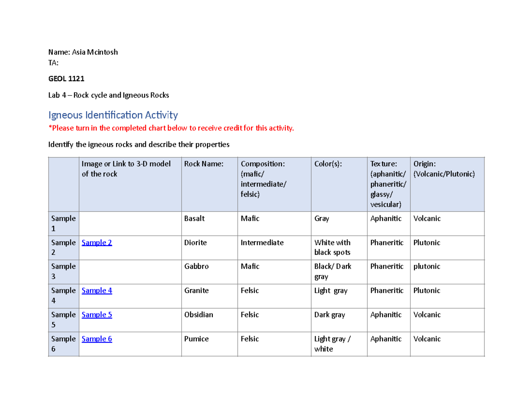Open the Sample 4 hyperlink
The image size is (532, 411).
97,290
